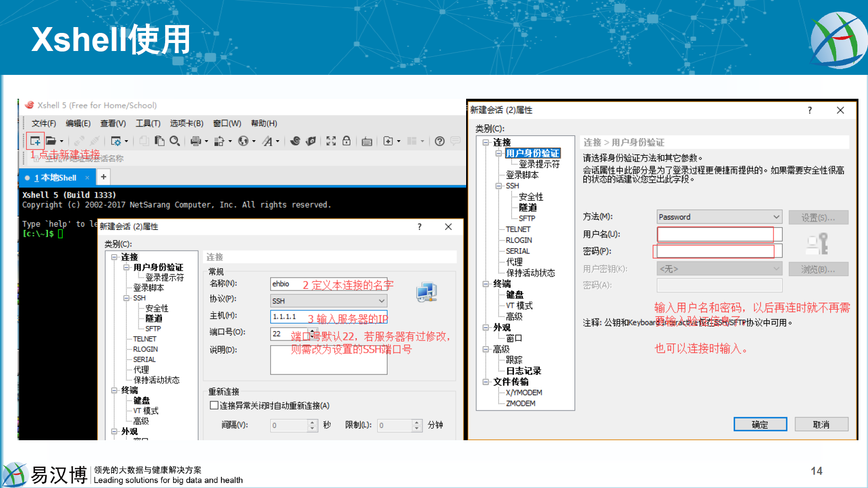Click the 说明(D) description text box

pos(329,360)
